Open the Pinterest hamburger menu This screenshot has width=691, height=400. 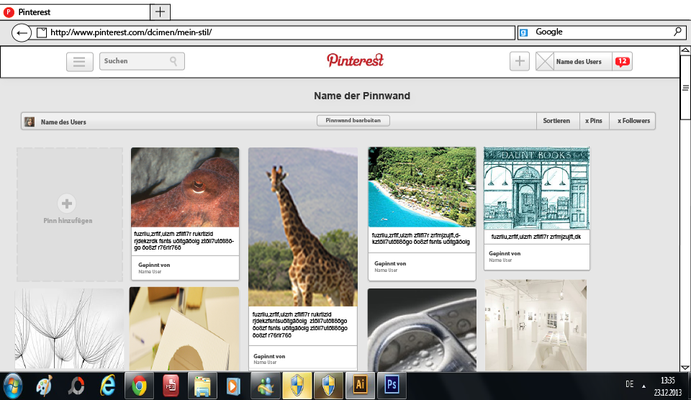coord(80,62)
